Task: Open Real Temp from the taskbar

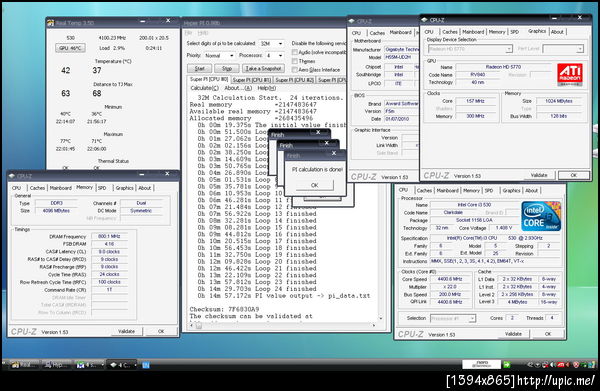Action: 24,365
